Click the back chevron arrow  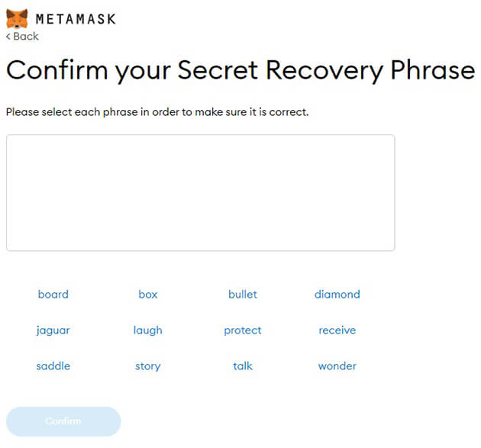click(x=8, y=37)
